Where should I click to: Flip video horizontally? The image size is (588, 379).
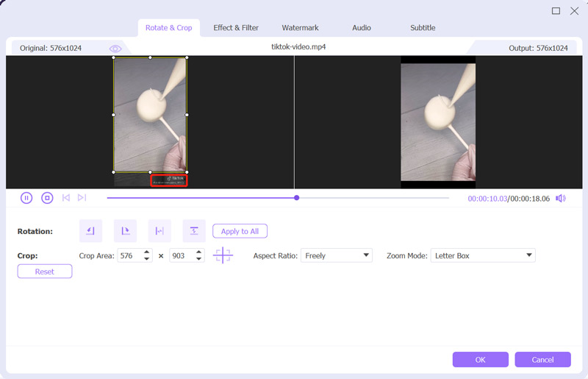pyautogui.click(x=159, y=230)
